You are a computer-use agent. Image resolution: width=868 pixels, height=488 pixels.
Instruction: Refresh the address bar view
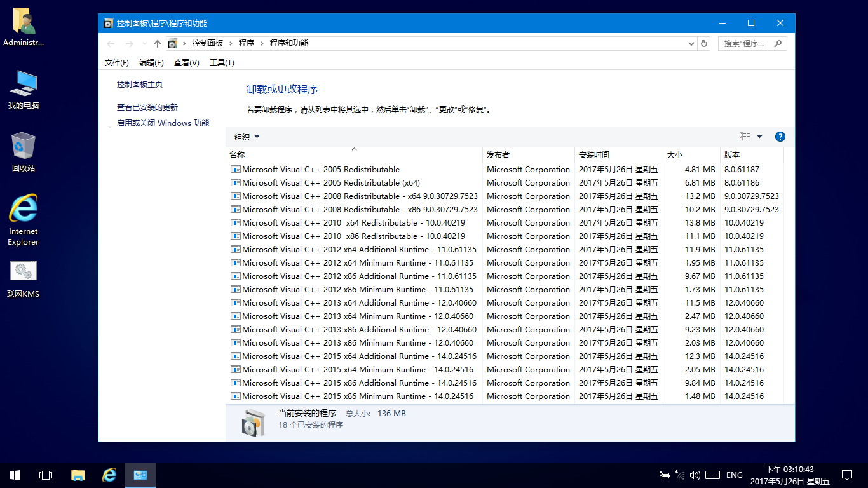[x=703, y=43]
